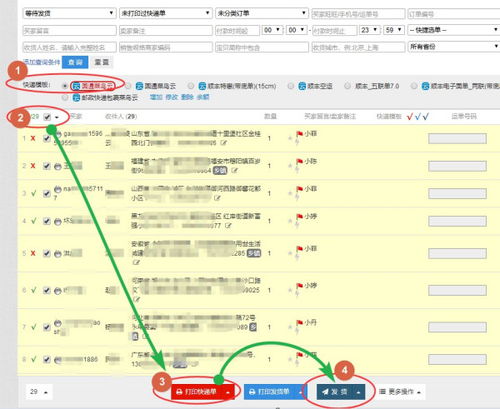Click the red flag icon in row 4
The height and width of the screenshot is (409, 500).
(299, 217)
